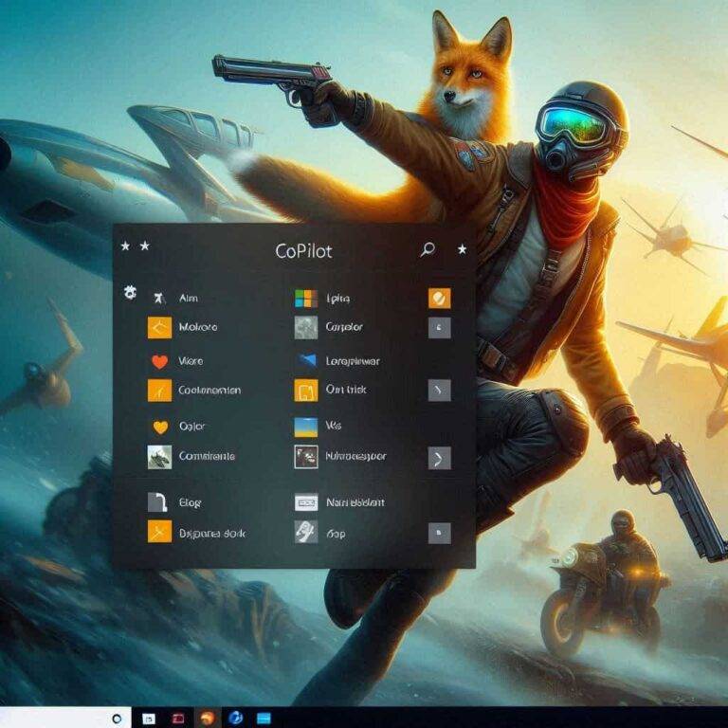Click the magnifier search icon beside CoPilot title
The image size is (728, 728).
428,249
